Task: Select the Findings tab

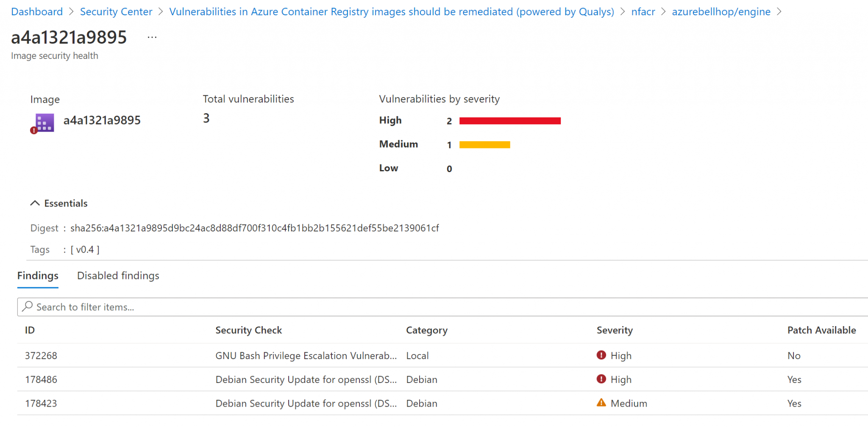Action: 37,276
